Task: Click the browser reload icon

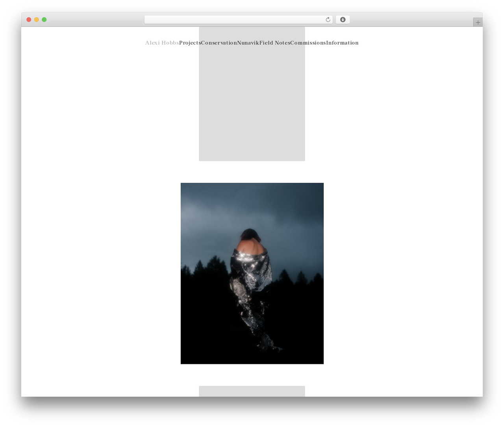Action: pyautogui.click(x=328, y=20)
